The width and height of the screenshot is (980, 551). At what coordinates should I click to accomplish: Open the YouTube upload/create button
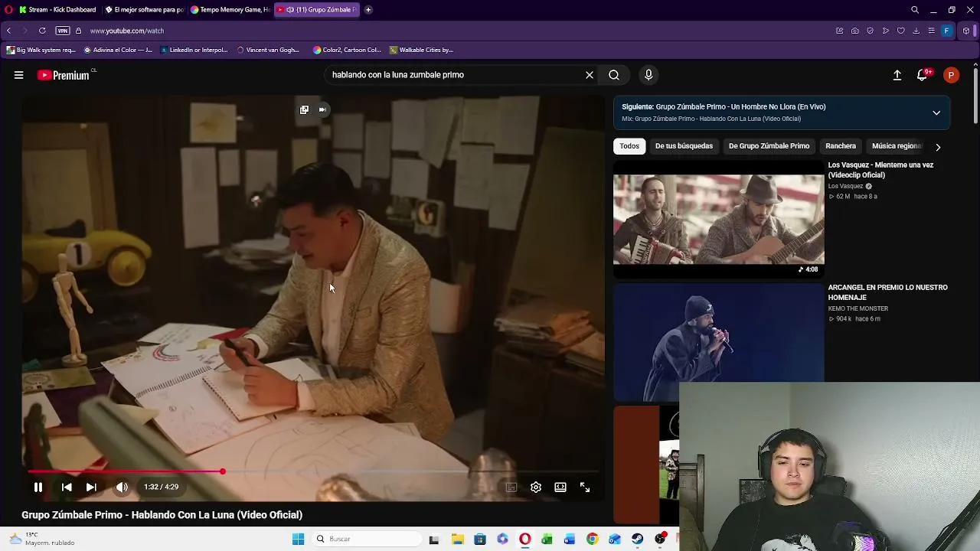897,75
